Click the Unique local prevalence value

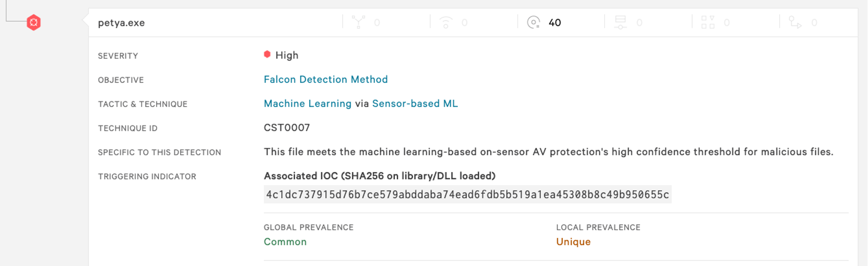pos(573,242)
